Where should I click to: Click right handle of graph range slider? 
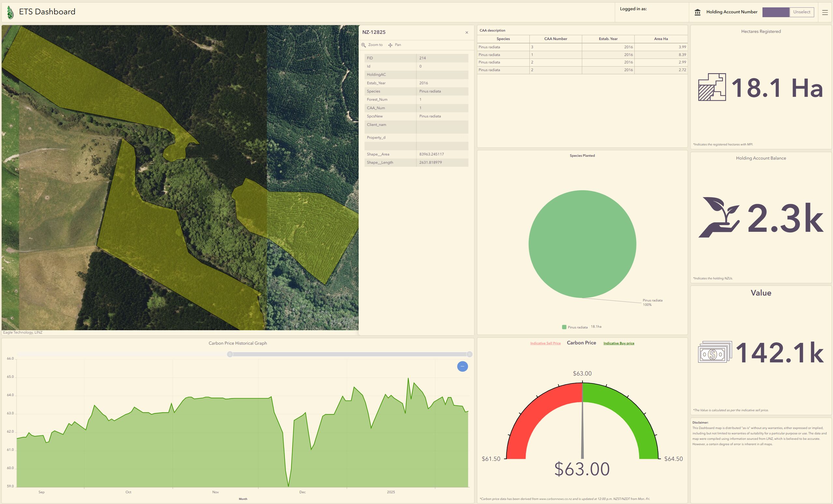coord(469,354)
